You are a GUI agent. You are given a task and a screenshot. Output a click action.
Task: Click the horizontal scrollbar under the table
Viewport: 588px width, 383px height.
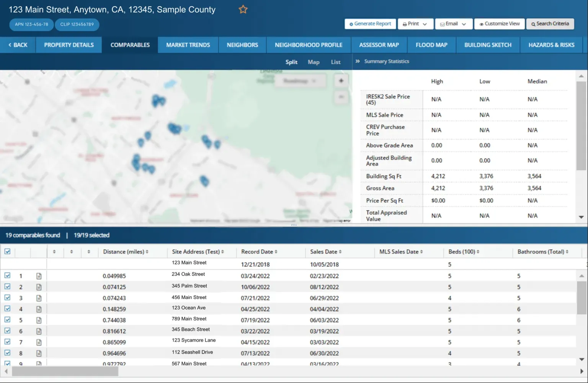click(65, 371)
